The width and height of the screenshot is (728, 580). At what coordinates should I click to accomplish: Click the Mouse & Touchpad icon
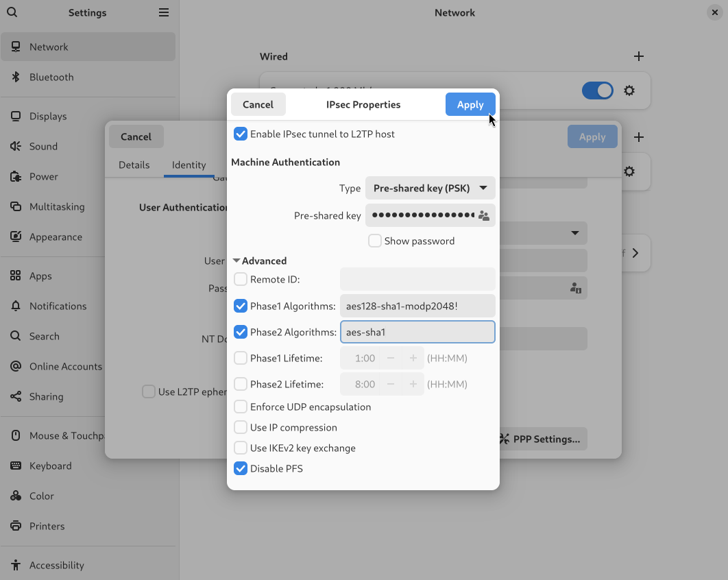16,435
